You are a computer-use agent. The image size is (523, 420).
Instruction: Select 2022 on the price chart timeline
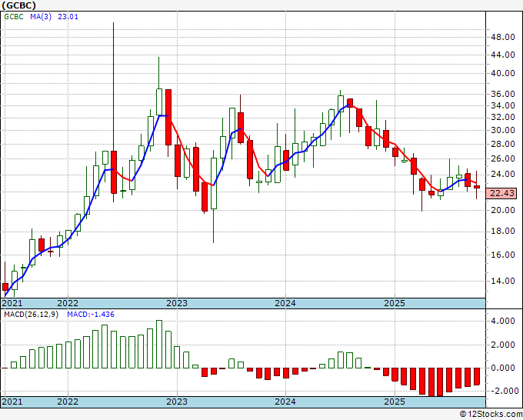pyautogui.click(x=68, y=303)
